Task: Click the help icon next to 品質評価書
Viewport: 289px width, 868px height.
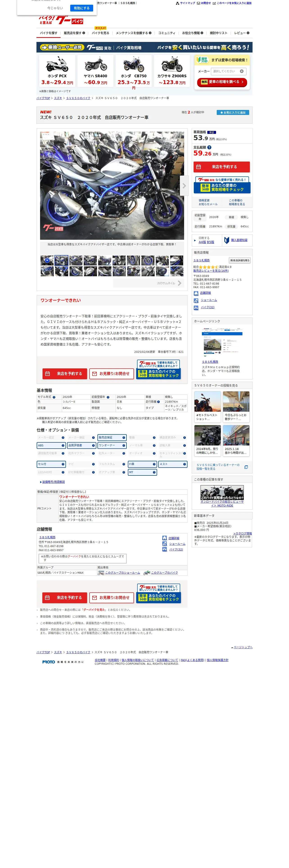Action: pos(93,445)
